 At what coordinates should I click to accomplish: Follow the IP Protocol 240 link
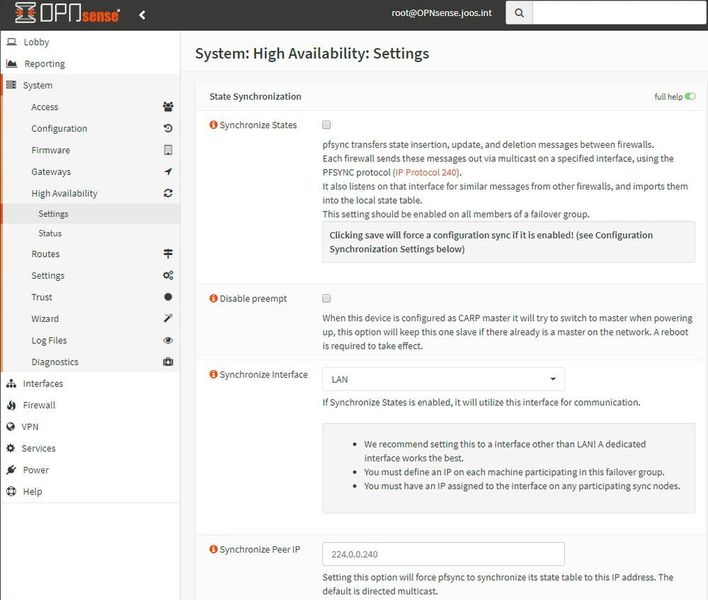[426, 172]
